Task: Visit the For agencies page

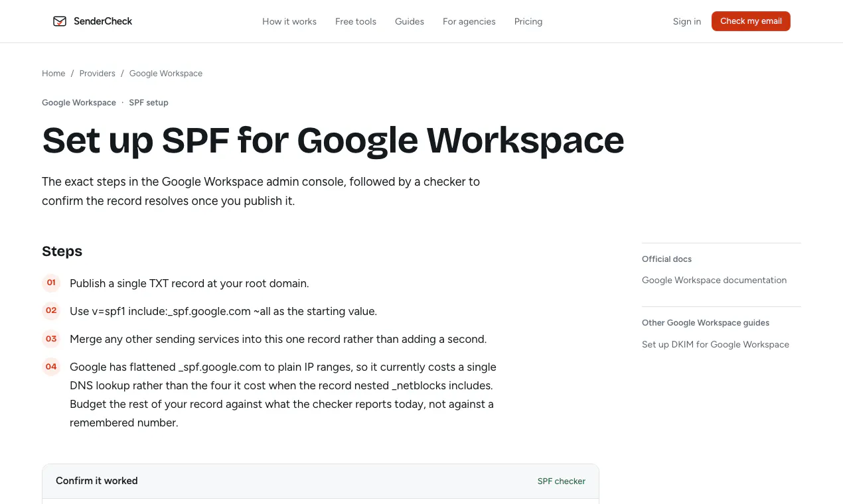Action: [469, 21]
